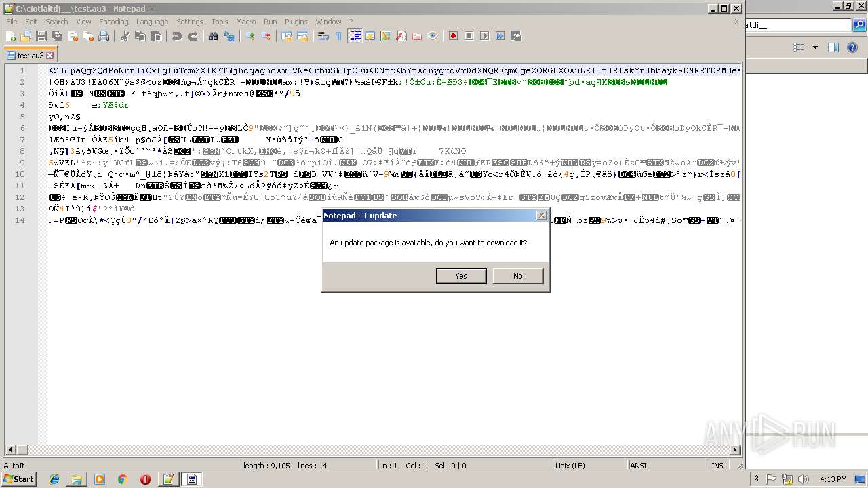Open Folder as Workspace icon
This screenshot has height=488, width=868.
pyautogui.click(x=417, y=36)
